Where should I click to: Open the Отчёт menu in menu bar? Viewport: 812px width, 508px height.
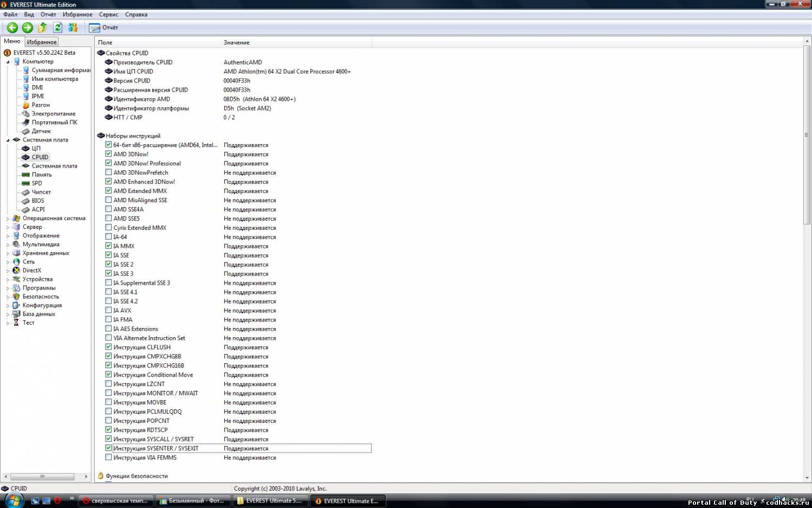tap(48, 15)
